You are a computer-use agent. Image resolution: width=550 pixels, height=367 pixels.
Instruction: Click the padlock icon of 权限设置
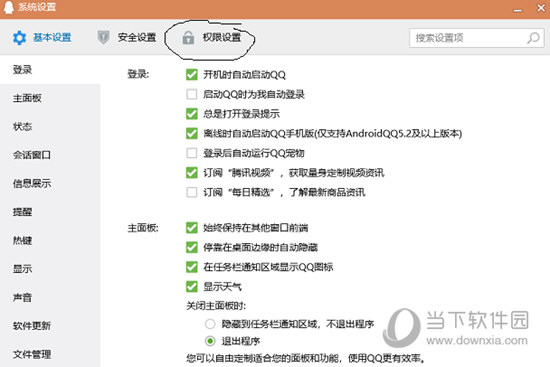pos(188,38)
